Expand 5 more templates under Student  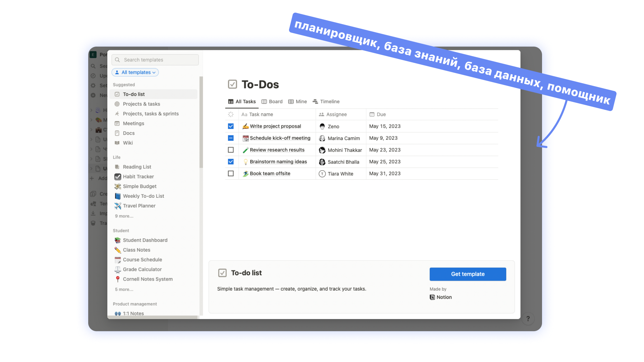(124, 290)
